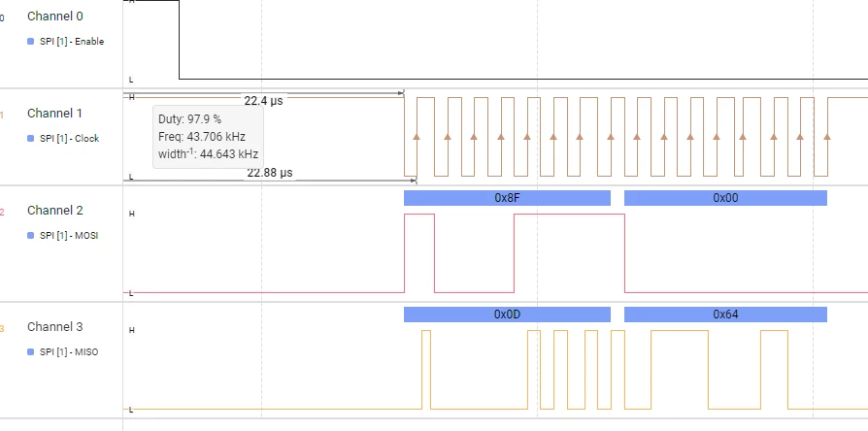Click the SPI [1] - Enable analyzer tag
Viewport: 868px width, 431px height.
[72, 42]
